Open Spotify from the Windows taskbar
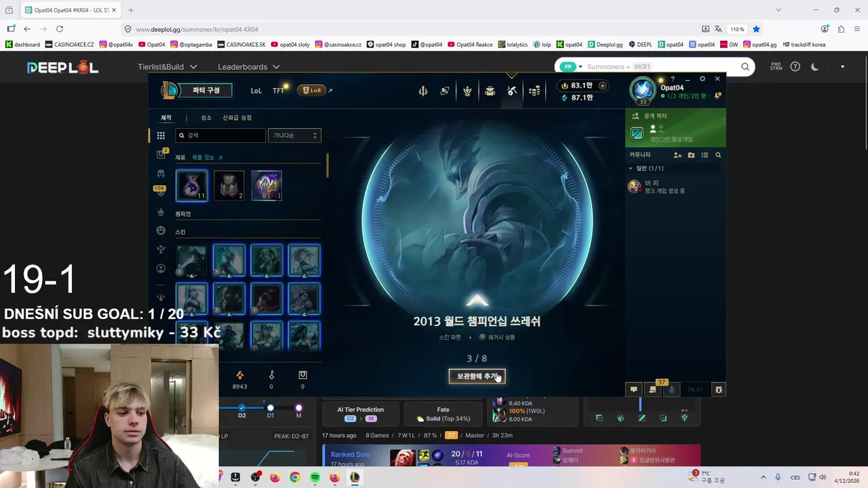The width and height of the screenshot is (868, 488). point(315,477)
